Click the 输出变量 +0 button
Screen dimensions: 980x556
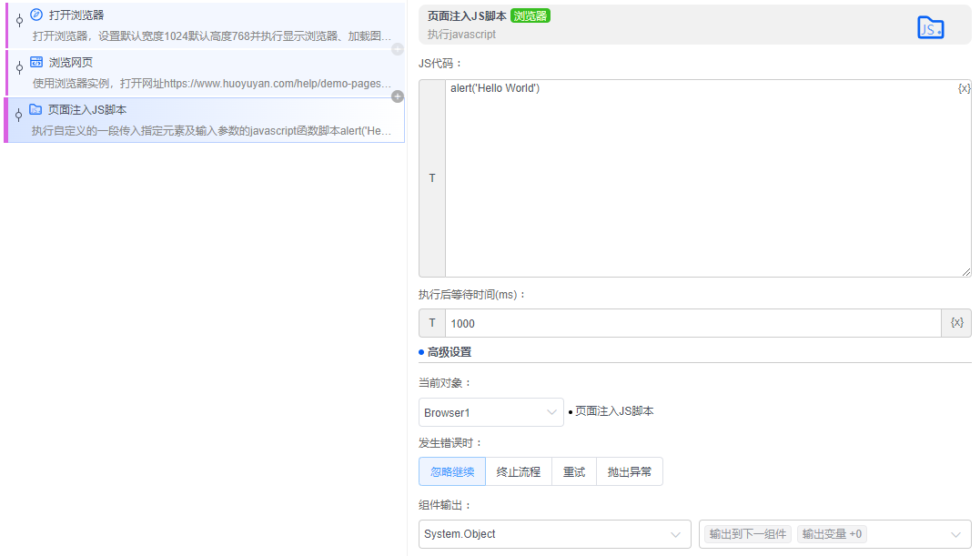832,534
